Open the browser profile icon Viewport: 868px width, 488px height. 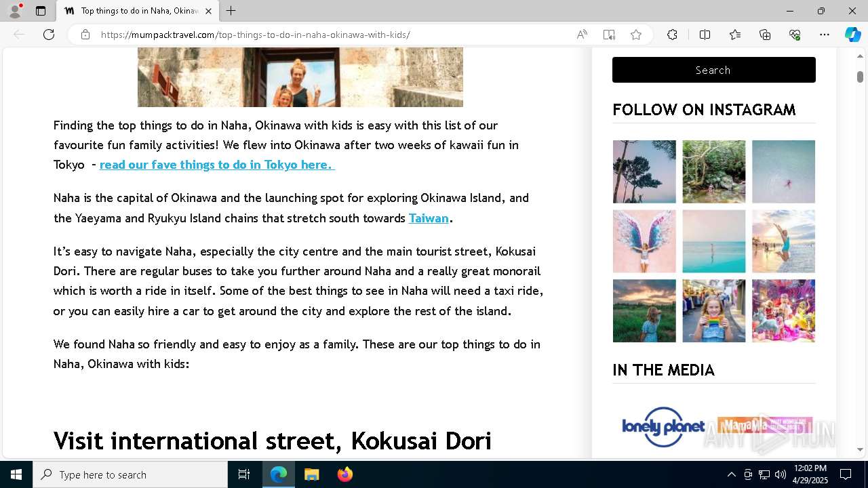click(x=14, y=11)
